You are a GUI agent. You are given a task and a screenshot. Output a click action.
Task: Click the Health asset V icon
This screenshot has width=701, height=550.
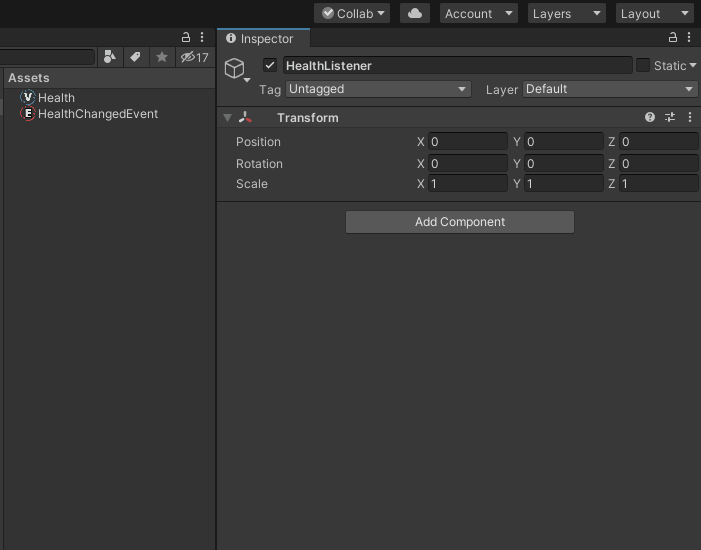tap(28, 97)
